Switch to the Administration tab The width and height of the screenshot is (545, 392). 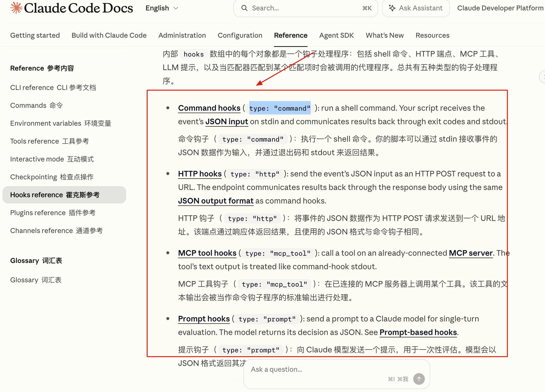coord(182,35)
